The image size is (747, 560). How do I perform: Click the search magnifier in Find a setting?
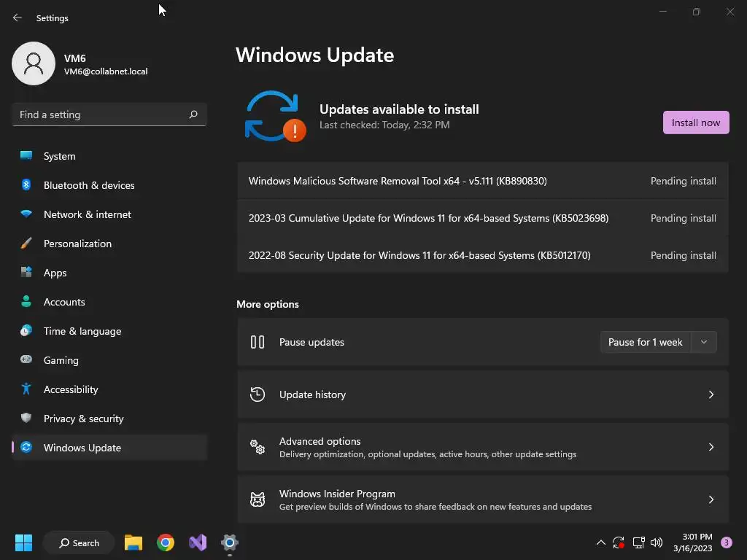pyautogui.click(x=193, y=114)
